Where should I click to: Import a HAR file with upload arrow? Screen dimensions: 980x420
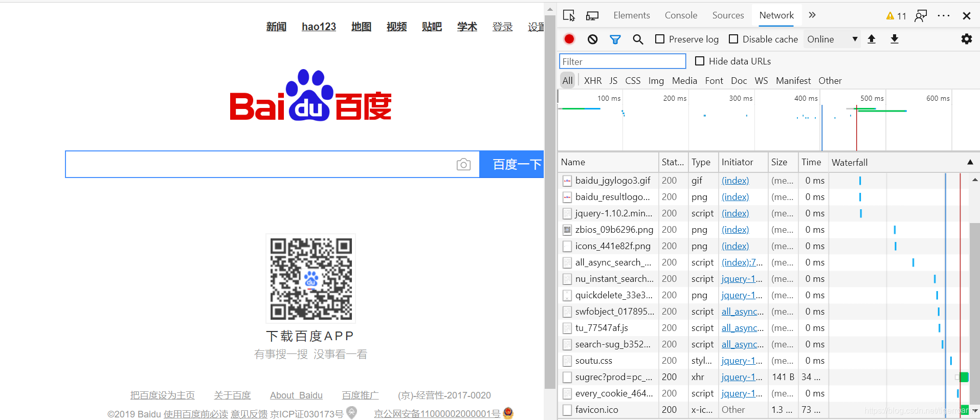click(x=872, y=39)
